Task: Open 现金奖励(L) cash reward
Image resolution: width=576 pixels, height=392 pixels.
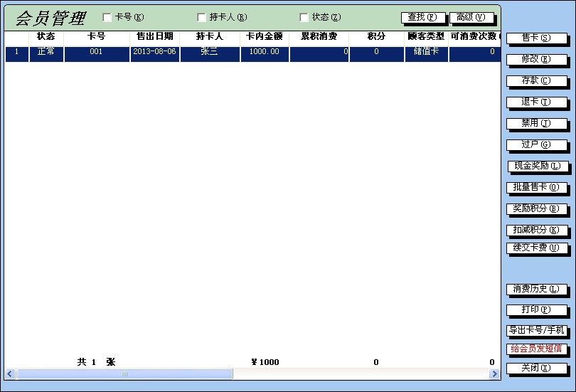Action: pyautogui.click(x=538, y=166)
